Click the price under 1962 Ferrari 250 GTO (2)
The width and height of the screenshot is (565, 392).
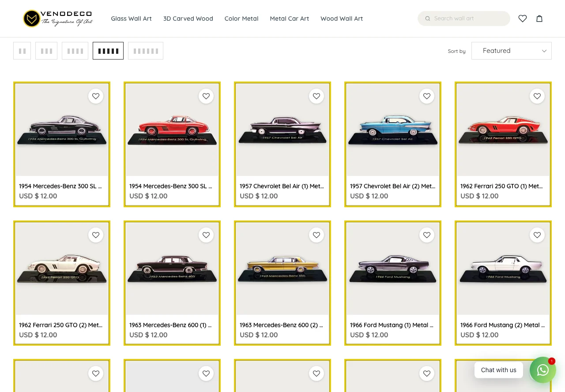38,335
